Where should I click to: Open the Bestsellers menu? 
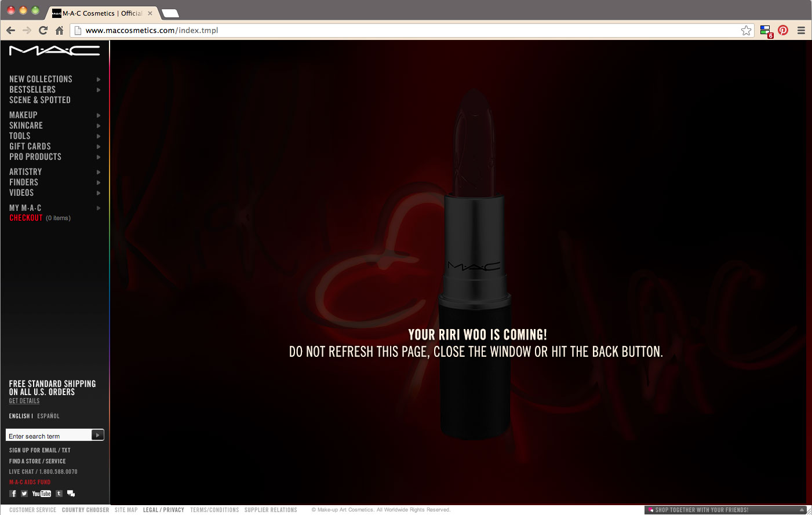coord(32,90)
